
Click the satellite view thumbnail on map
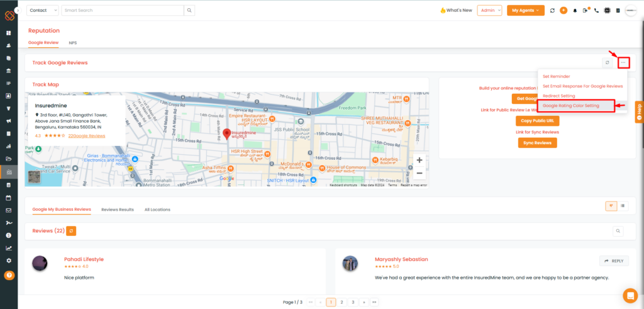[34, 177]
